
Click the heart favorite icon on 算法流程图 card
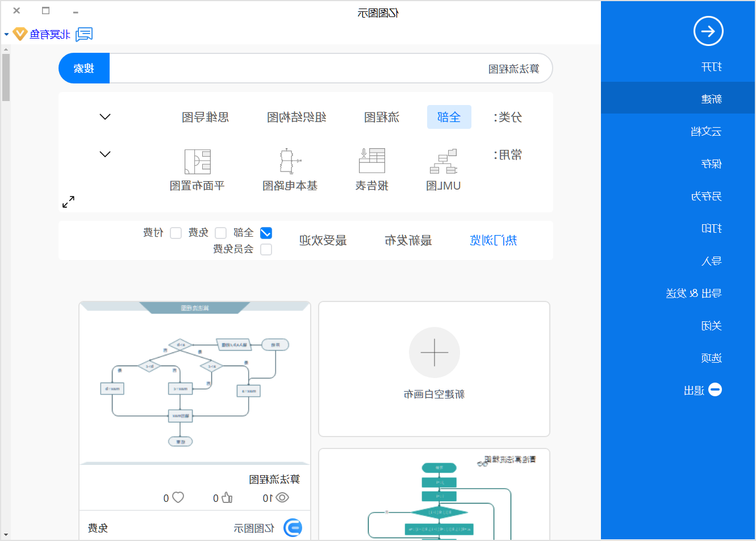(178, 497)
